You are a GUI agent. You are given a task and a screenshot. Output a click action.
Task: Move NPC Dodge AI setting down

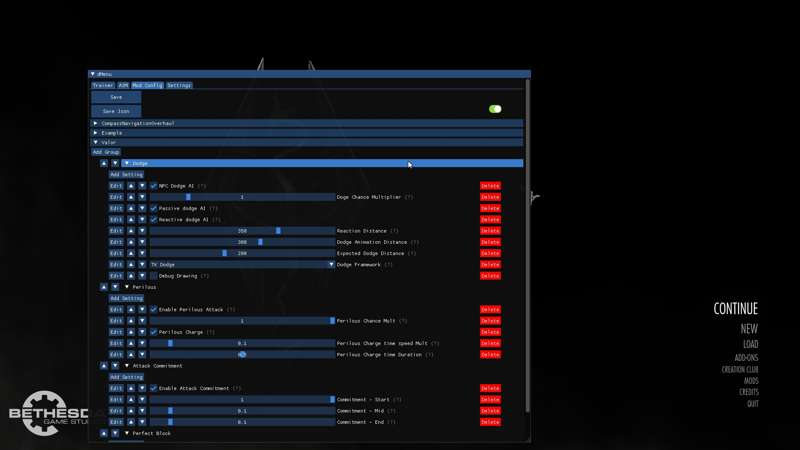tap(142, 186)
